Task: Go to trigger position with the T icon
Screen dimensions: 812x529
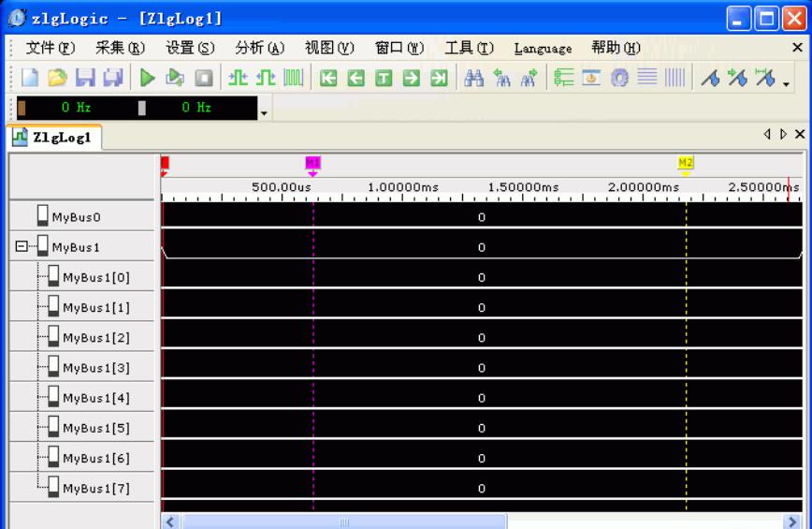Action: [384, 79]
